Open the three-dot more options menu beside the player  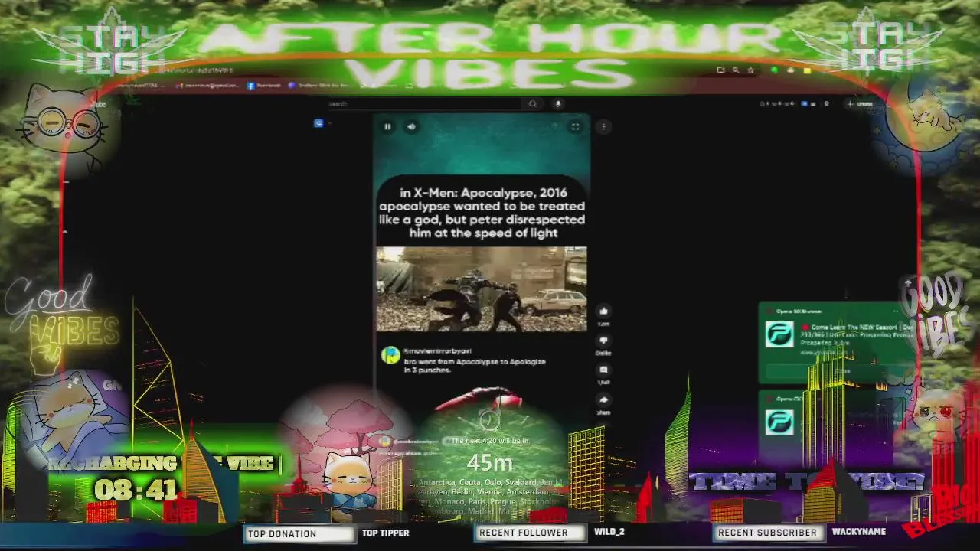point(603,126)
